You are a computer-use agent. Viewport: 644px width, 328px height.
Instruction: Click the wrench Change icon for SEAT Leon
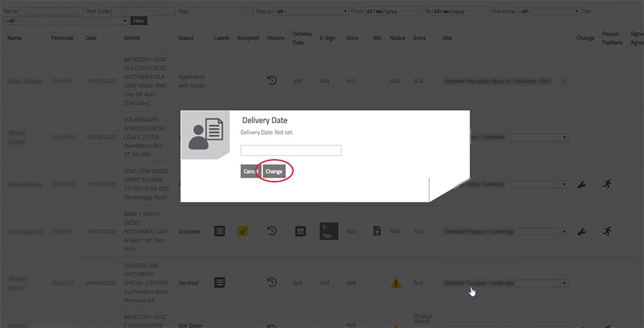(x=582, y=184)
